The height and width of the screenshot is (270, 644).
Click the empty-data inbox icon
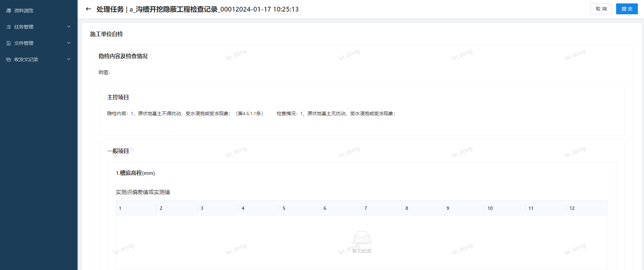362,237
